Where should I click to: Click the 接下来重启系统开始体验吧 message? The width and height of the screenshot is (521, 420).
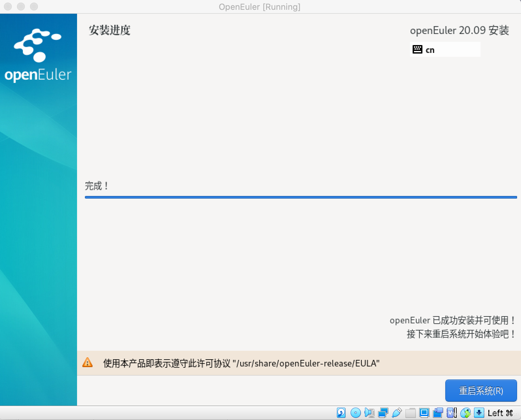[x=461, y=334]
